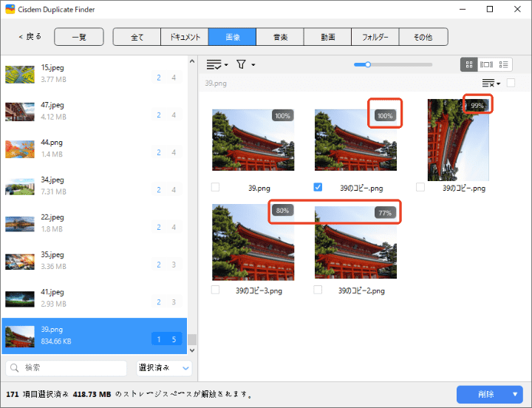Select 44.png in the file list
This screenshot has width=532, height=408.
click(x=95, y=147)
